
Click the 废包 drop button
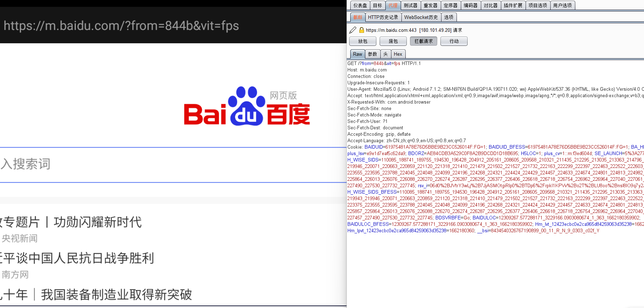(393, 41)
